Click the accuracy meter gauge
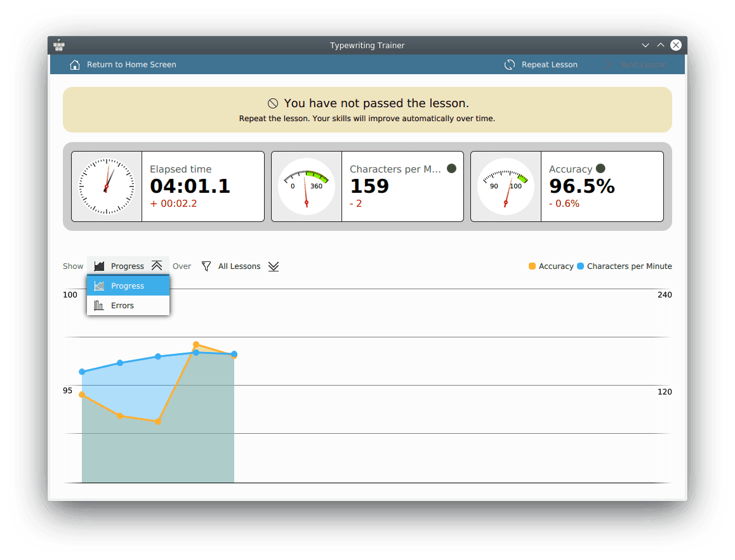Viewport: 735px width, 560px height. (x=506, y=186)
